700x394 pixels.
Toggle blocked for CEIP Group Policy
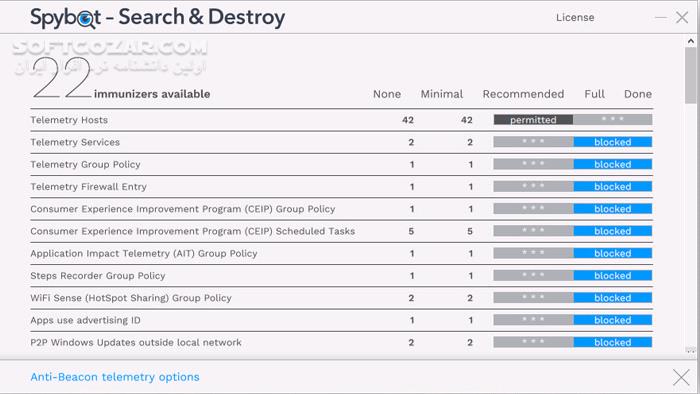tap(612, 209)
